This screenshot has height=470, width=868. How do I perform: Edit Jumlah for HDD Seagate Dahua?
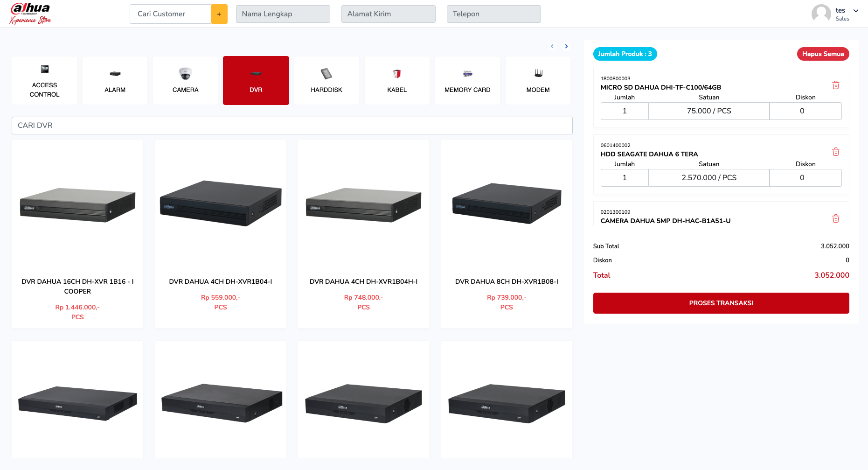click(x=625, y=178)
